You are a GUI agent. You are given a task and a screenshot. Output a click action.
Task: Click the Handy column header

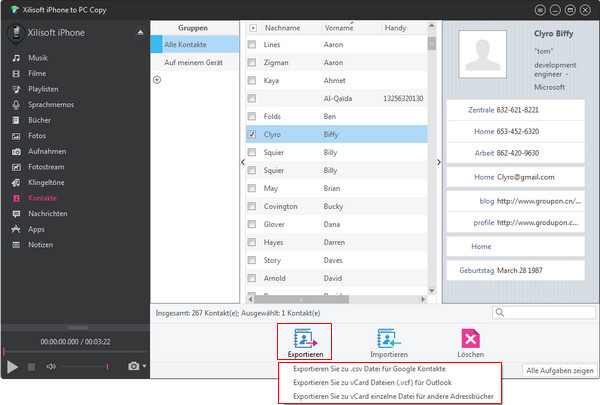tap(404, 28)
